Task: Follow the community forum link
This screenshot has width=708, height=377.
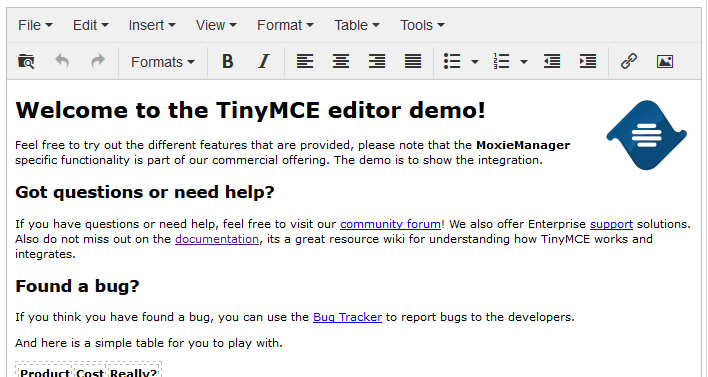Action: point(391,224)
